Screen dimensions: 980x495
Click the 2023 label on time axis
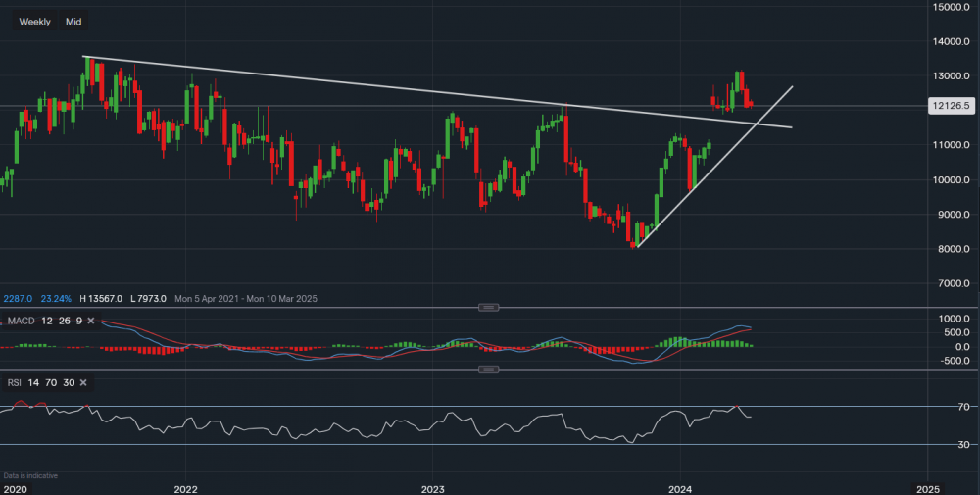coord(433,487)
